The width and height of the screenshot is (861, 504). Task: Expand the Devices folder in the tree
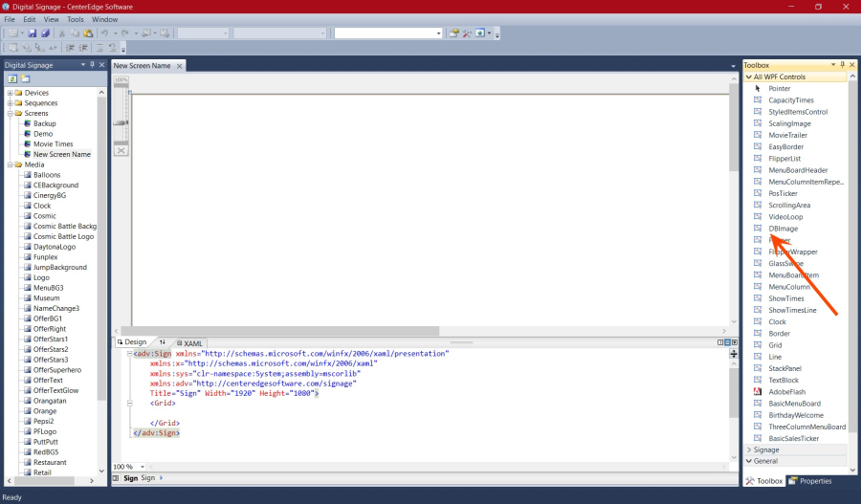pyautogui.click(x=10, y=93)
